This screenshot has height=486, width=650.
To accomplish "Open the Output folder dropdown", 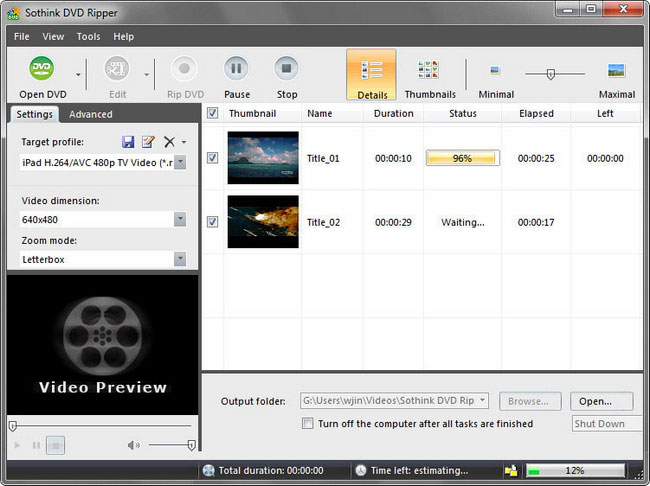I will [483, 401].
